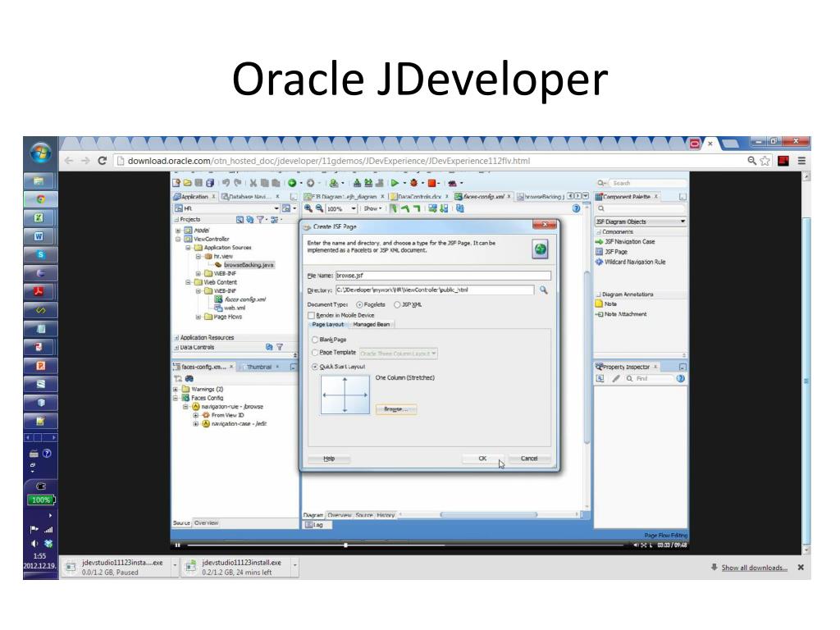Click the OK button in dialog
This screenshot has width=840, height=630.
482,459
